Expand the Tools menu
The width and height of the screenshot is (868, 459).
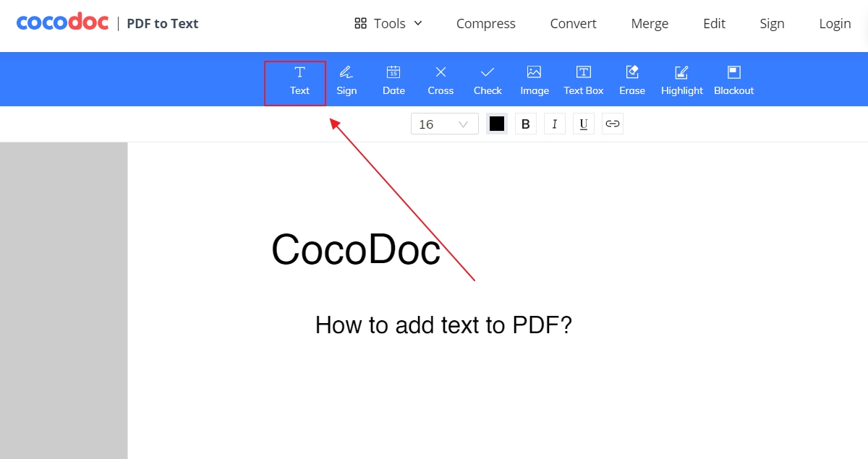click(388, 24)
